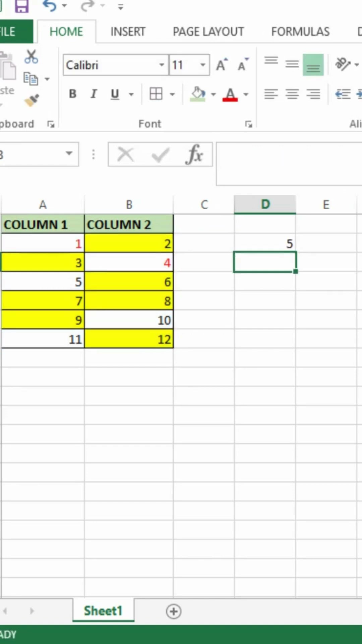
Task: Click the formula bar input field
Action: [x=288, y=164]
